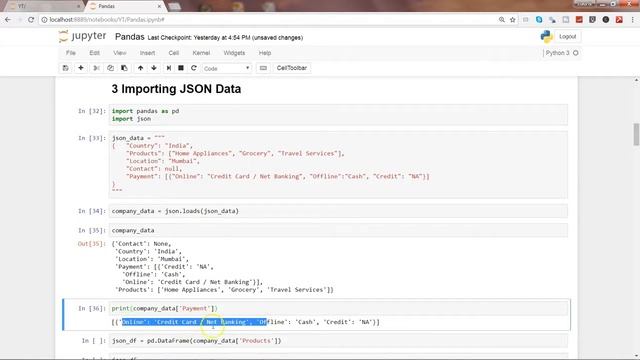The image size is (640, 360).
Task: Open the Cell menu
Action: 173,53
